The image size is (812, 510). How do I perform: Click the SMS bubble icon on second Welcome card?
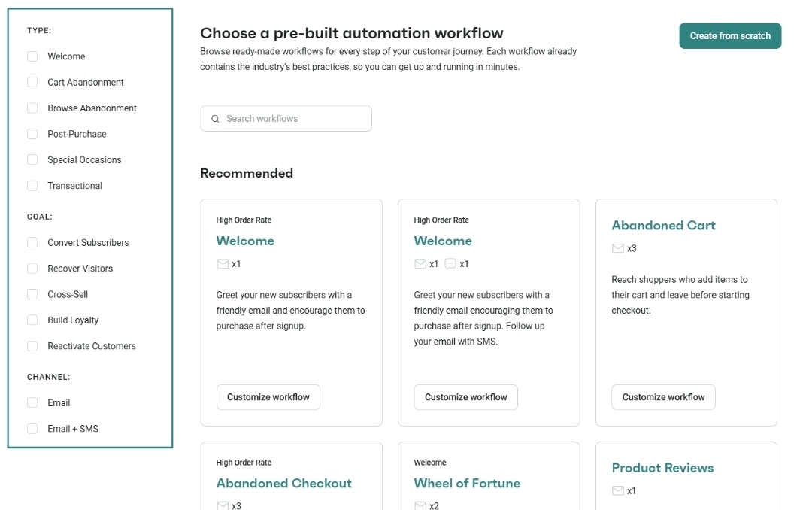pyautogui.click(x=450, y=264)
